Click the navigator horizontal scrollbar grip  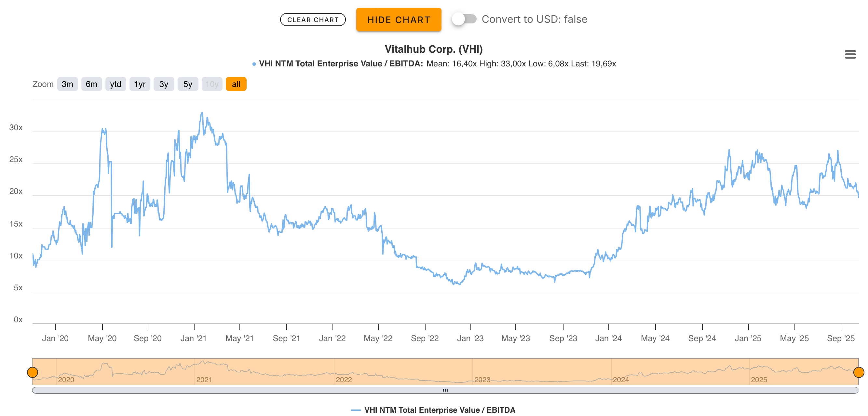445,390
